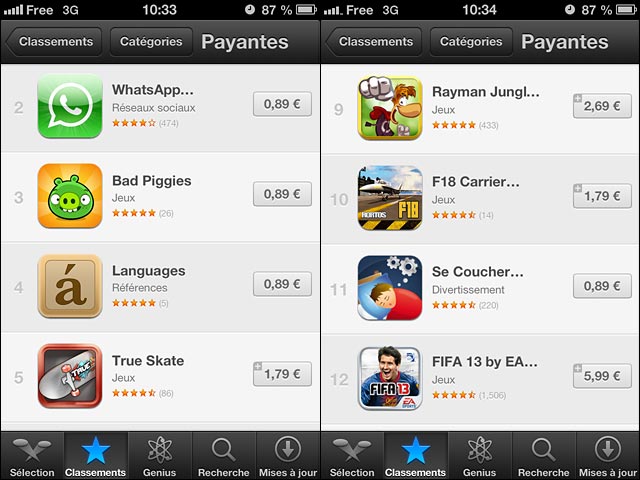Open Catégories button on right screen
Viewport: 640px width, 480px height.
pyautogui.click(x=471, y=42)
